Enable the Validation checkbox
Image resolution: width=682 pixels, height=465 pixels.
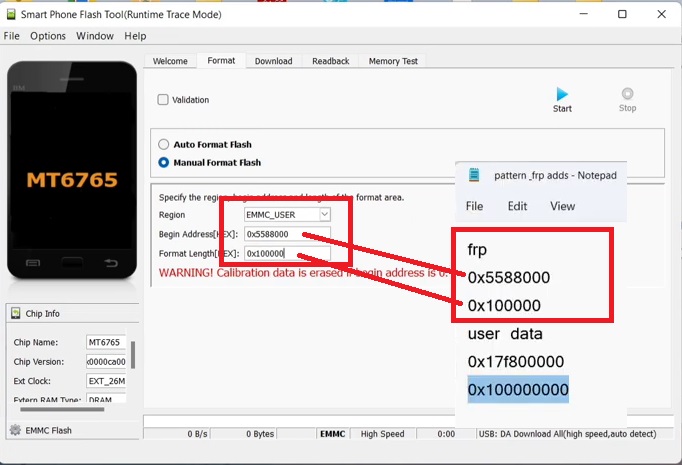[x=163, y=100]
